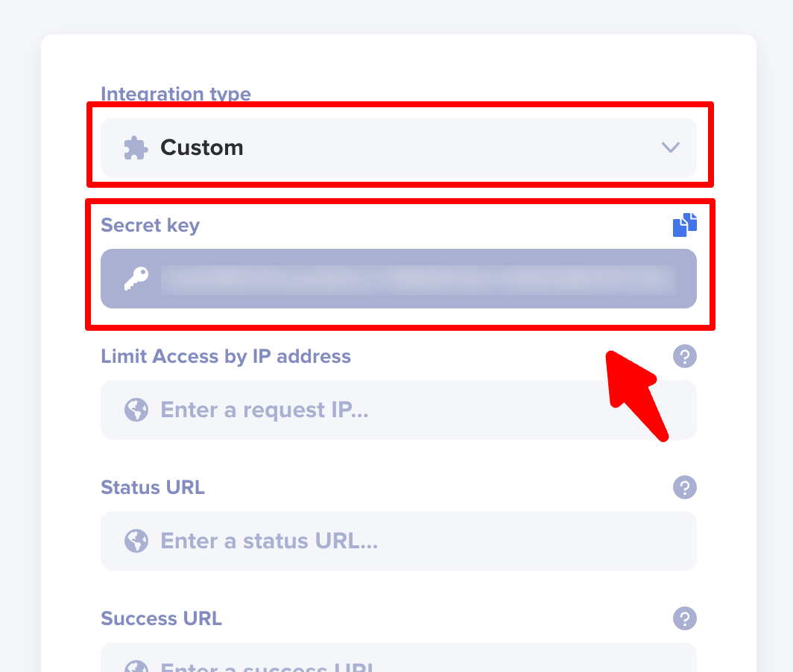Open help for Limit Access by IP address

coord(685,356)
